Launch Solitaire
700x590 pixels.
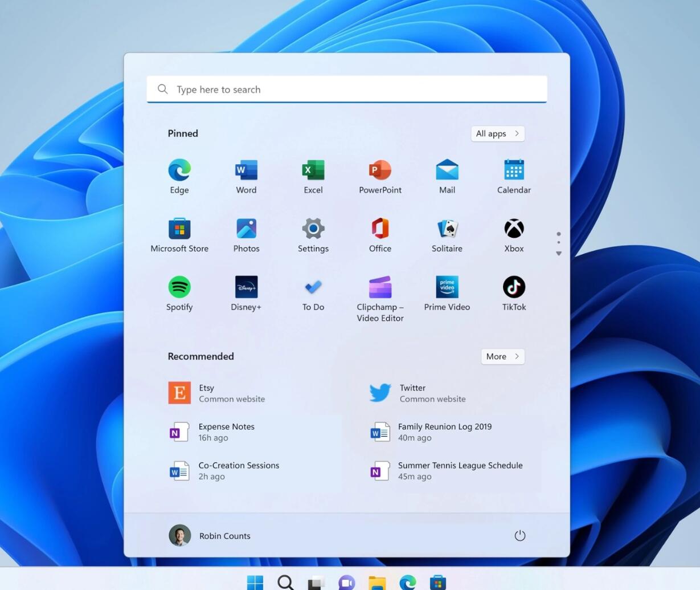click(447, 235)
